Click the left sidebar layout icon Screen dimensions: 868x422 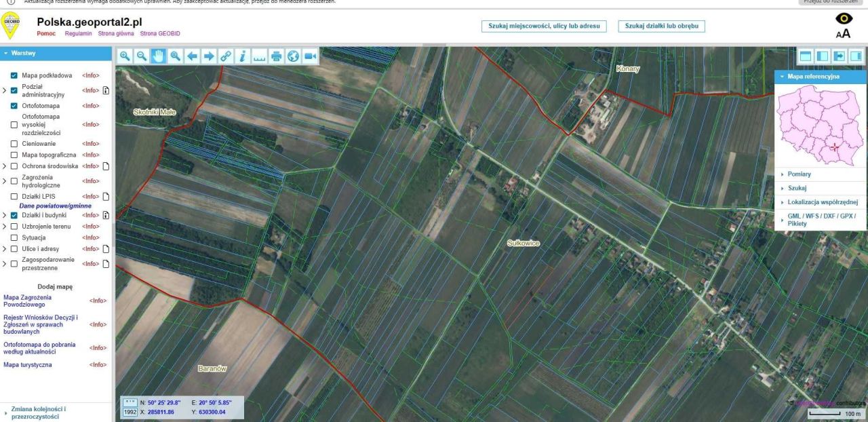[x=822, y=56]
